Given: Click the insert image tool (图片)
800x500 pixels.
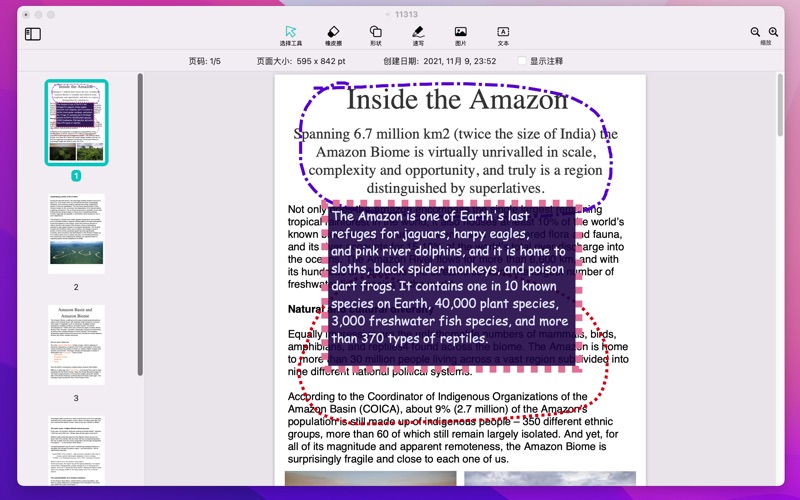Looking at the screenshot, I should [461, 36].
